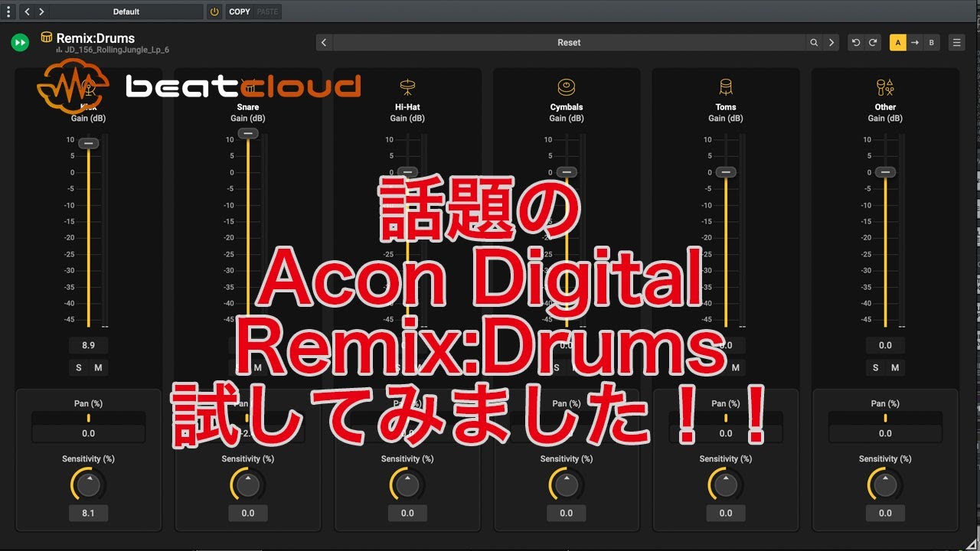This screenshot has width=980, height=551.
Task: Mute the Toms channel
Action: coord(735,368)
